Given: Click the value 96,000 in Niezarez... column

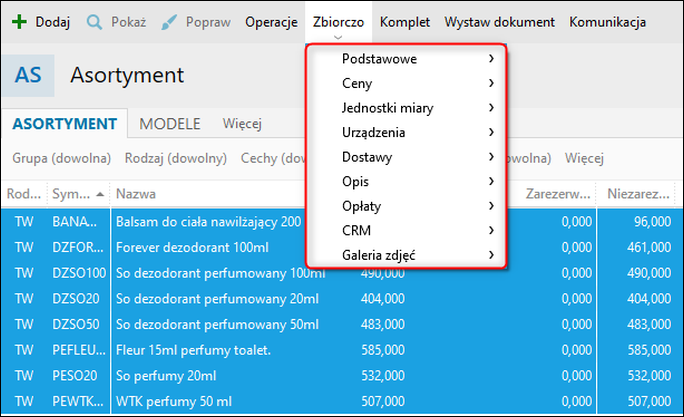Looking at the screenshot, I should coord(653,222).
